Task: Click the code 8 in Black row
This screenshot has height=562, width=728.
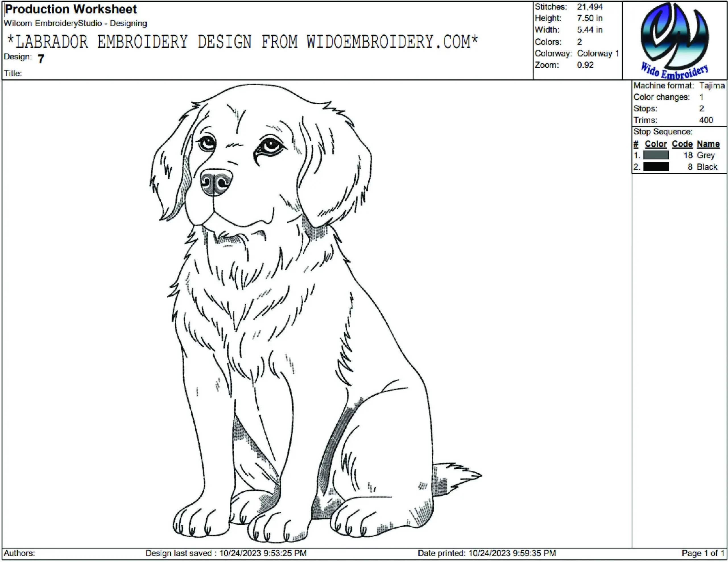Action: pyautogui.click(x=690, y=167)
